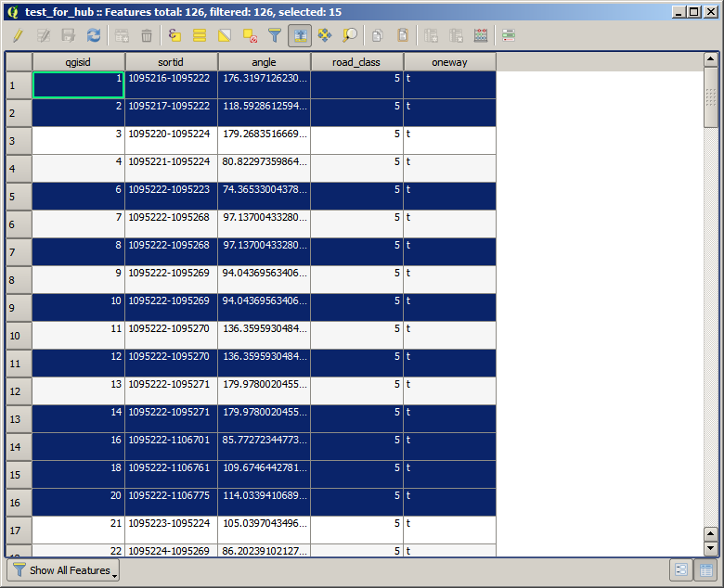
Task: Toggle editing mode with the pencil icon
Action: [x=18, y=35]
